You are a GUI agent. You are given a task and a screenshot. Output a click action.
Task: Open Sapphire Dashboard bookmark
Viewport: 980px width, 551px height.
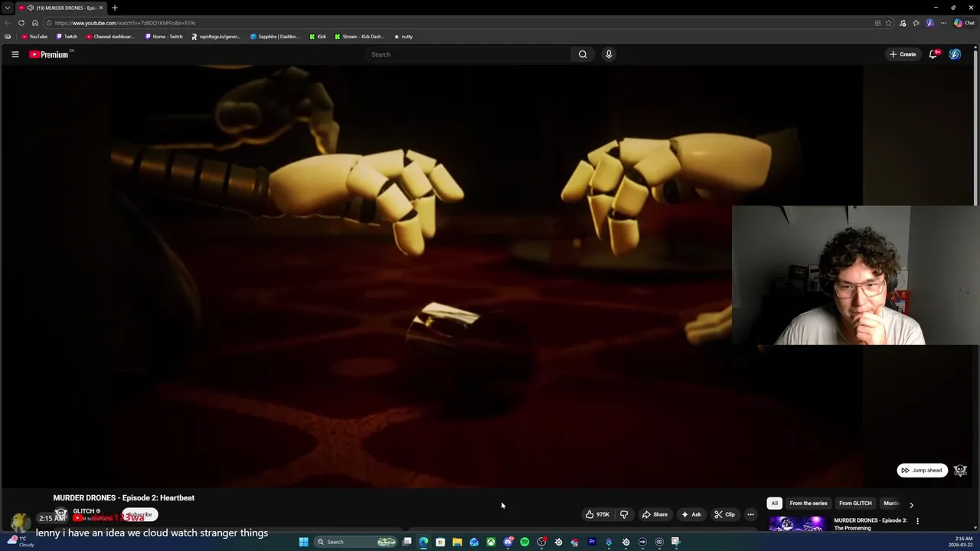point(275,37)
